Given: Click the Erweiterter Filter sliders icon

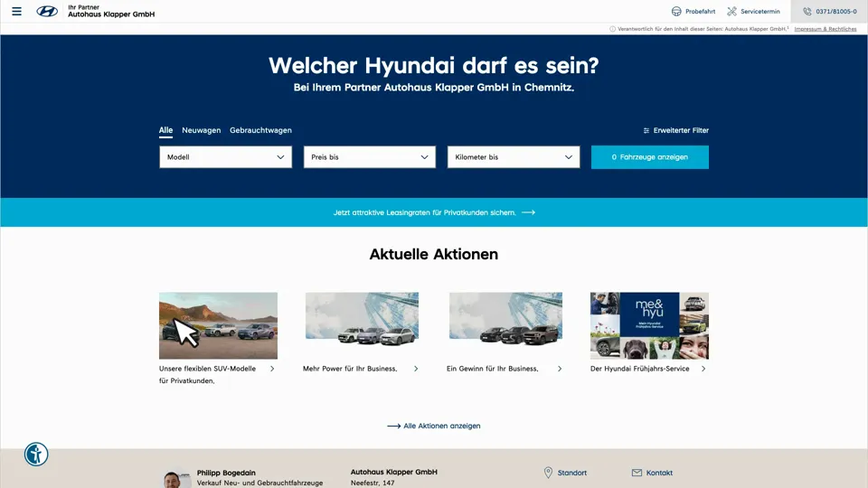Looking at the screenshot, I should (646, 130).
